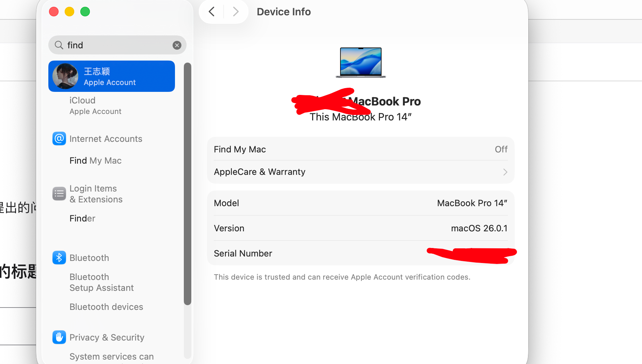Open AppleCare & Warranty details
The width and height of the screenshot is (642, 364).
(361, 172)
